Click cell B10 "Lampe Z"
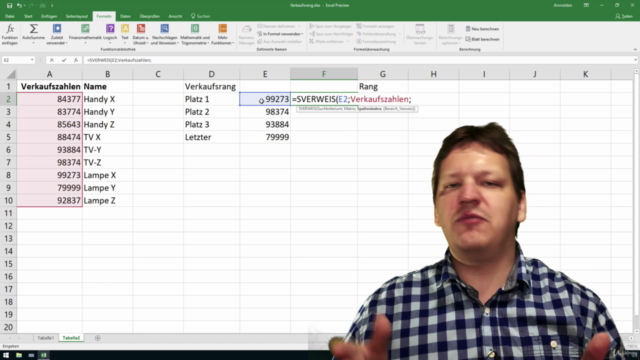The height and width of the screenshot is (360, 640). [x=107, y=200]
